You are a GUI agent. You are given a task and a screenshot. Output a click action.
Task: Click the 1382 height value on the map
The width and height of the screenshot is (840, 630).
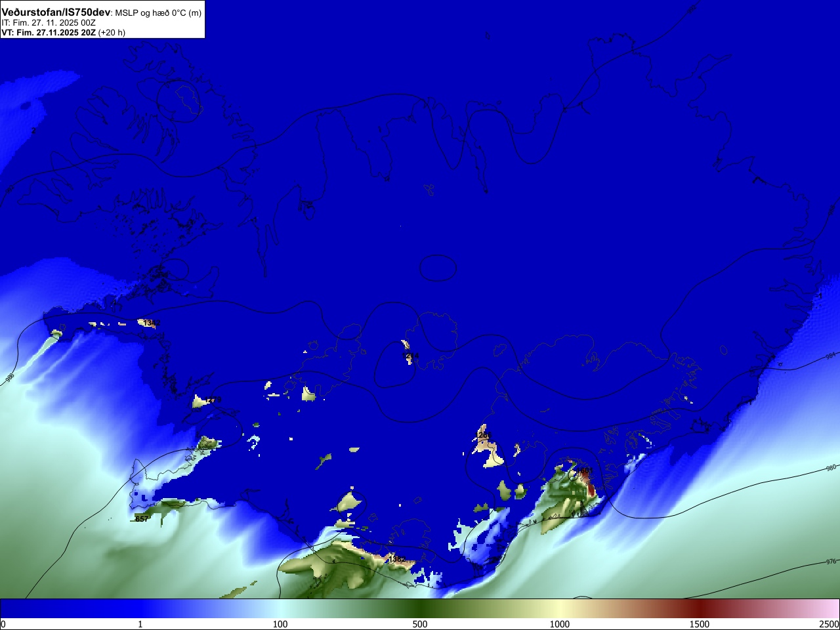[398, 560]
